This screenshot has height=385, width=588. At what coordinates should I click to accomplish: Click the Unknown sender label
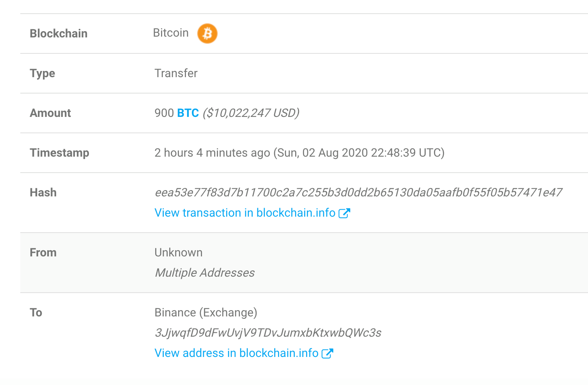click(x=179, y=253)
